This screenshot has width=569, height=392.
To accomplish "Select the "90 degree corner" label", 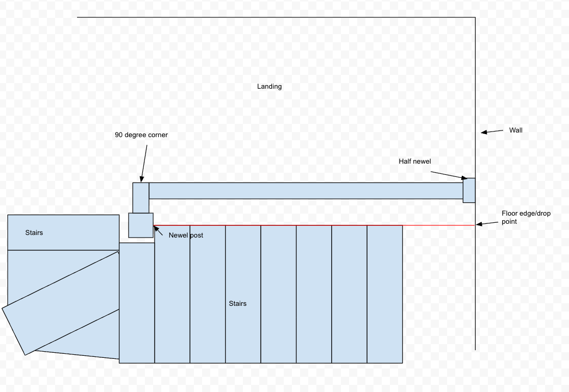I will coord(141,135).
